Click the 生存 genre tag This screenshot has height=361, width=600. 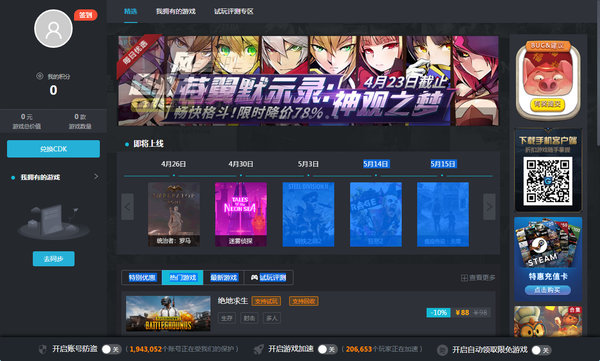coord(227,318)
